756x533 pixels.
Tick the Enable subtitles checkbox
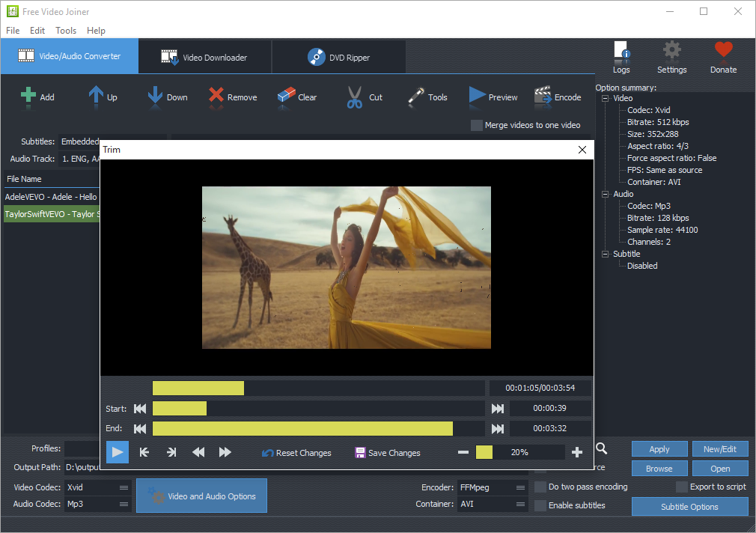(x=540, y=505)
